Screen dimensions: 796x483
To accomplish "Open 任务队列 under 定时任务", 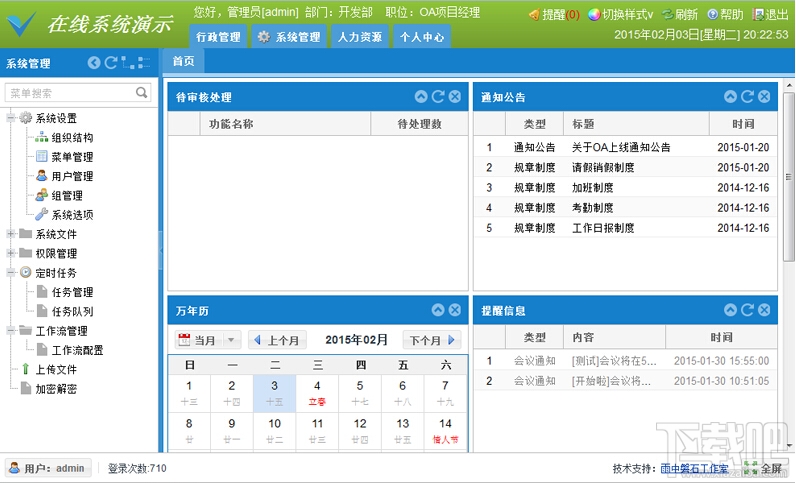I will [x=65, y=311].
